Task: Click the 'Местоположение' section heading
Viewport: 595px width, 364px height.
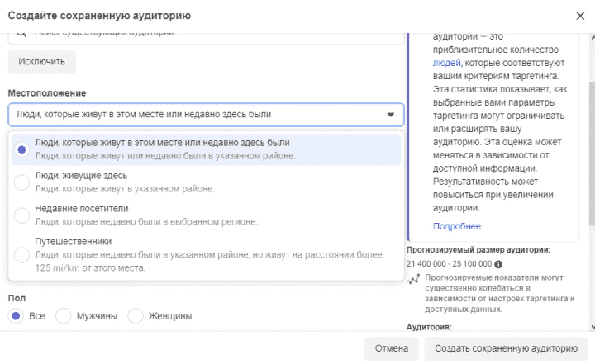Action: pos(47,93)
